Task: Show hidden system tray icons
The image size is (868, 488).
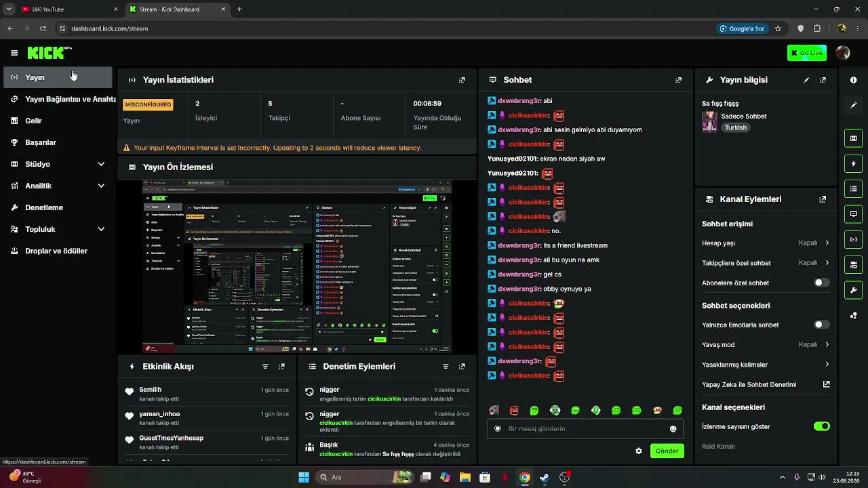Action: click(x=782, y=477)
